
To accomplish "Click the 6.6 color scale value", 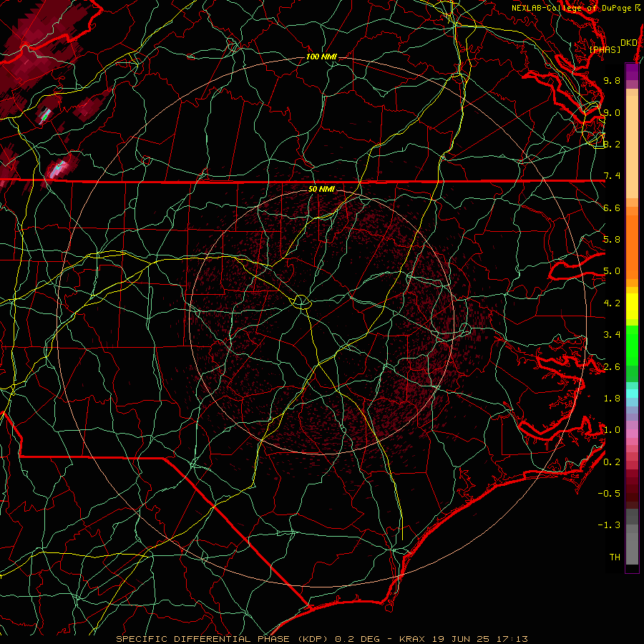I will 612,208.
